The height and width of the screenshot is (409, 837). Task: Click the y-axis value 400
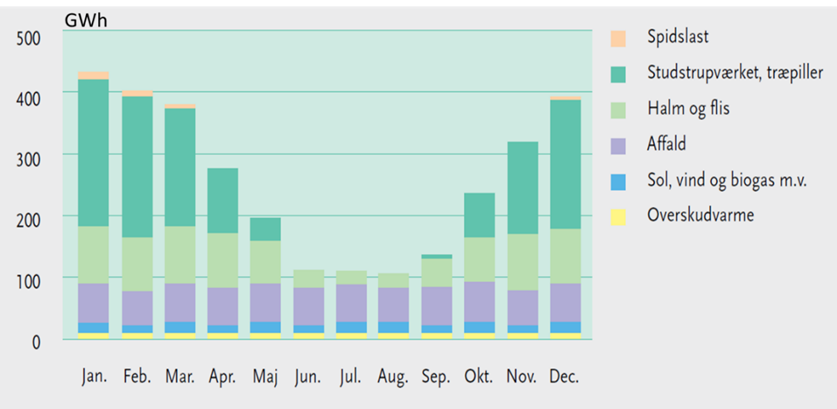28,100
